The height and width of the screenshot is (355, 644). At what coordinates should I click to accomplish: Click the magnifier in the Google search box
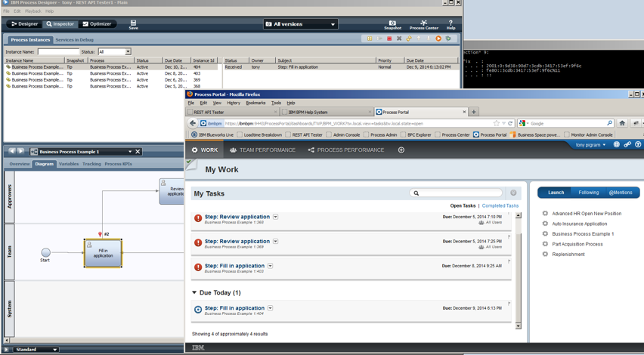click(x=609, y=123)
